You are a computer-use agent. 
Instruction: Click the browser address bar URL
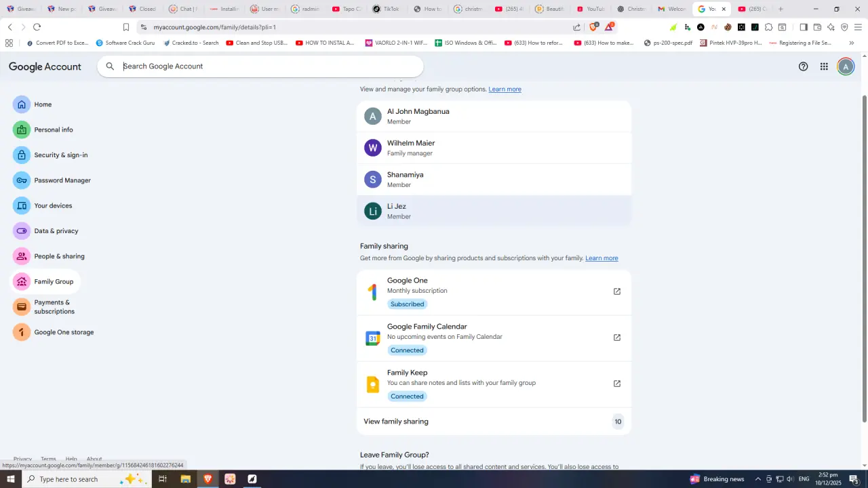tap(214, 27)
